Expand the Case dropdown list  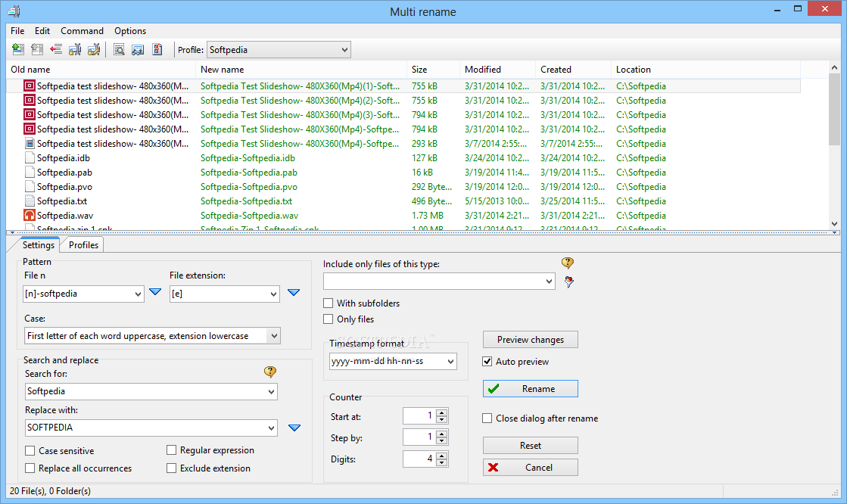274,336
